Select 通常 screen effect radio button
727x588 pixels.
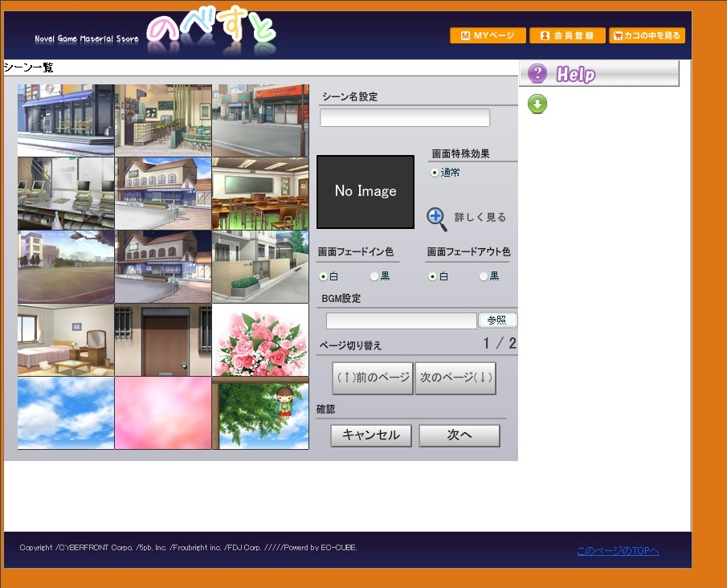pyautogui.click(x=435, y=173)
